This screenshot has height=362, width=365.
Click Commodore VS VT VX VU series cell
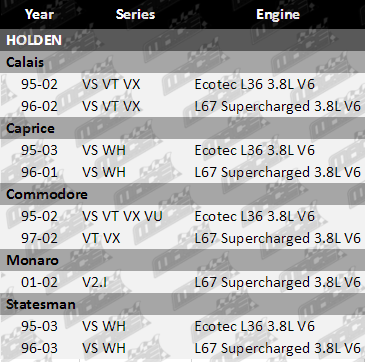tap(122, 216)
